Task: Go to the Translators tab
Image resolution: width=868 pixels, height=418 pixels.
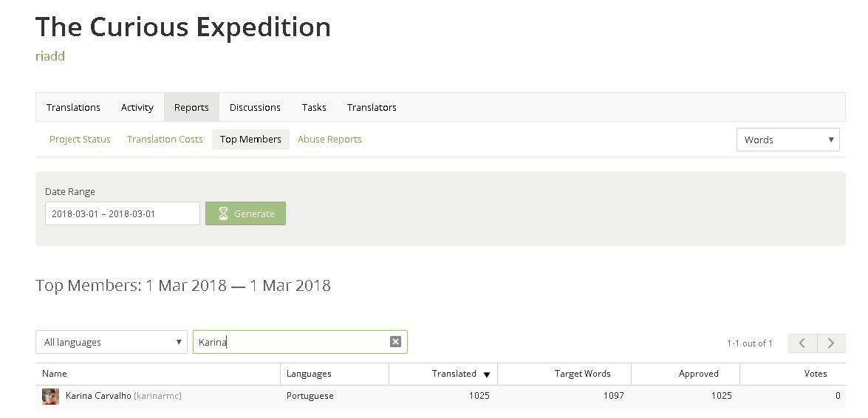Action: [x=372, y=107]
